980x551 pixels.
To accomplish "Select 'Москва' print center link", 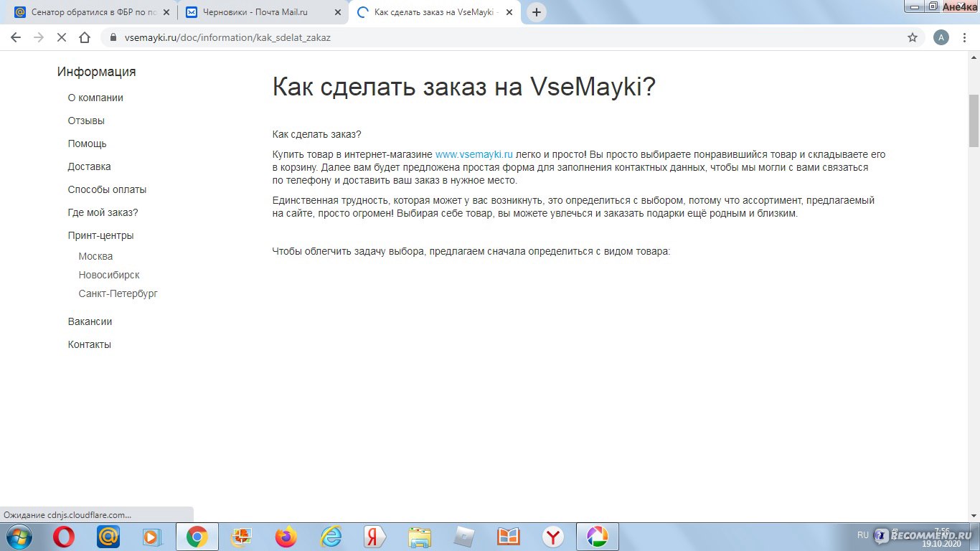I will tap(95, 256).
